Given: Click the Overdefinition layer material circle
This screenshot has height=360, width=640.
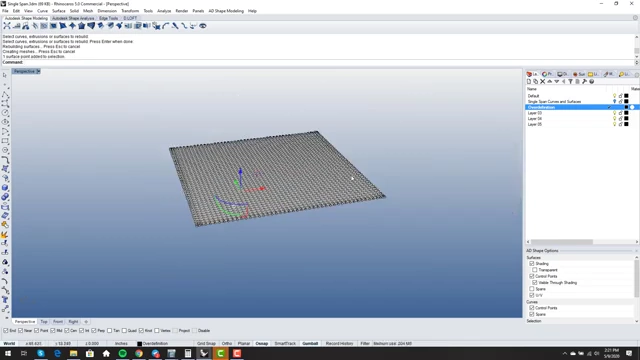Looking at the screenshot, I should click(x=632, y=107).
